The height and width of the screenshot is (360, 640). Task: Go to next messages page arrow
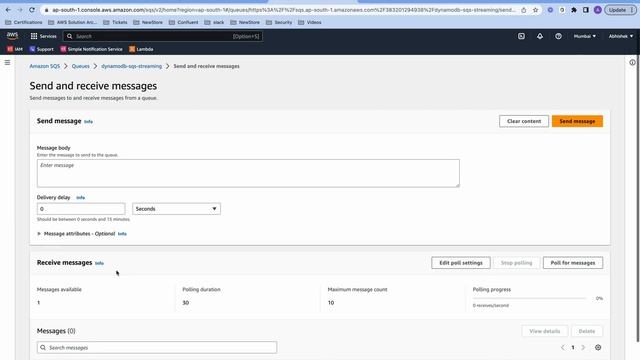coord(583,347)
